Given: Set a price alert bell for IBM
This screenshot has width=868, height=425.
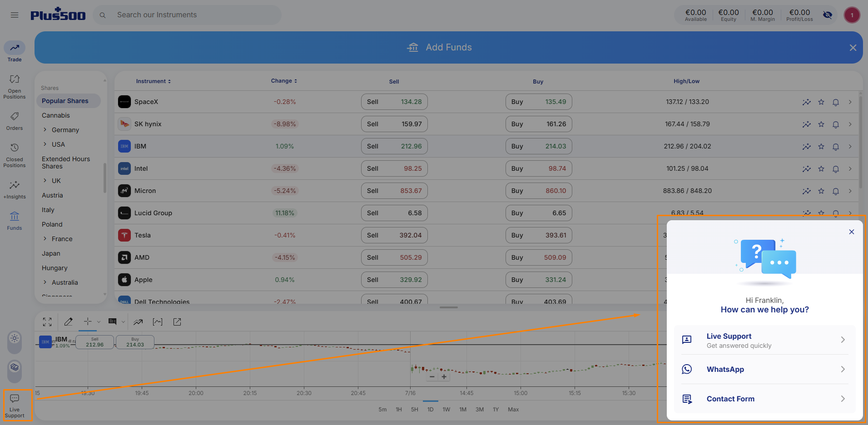Looking at the screenshot, I should (x=836, y=147).
